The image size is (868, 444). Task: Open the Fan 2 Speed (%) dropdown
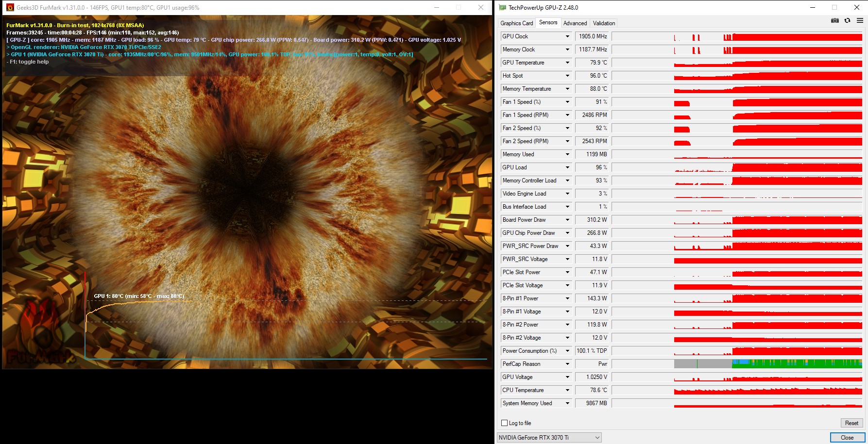pos(567,128)
